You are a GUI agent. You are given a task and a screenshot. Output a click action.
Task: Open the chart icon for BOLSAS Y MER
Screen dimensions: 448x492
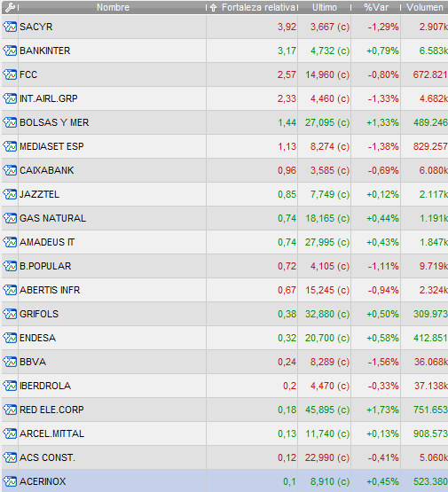pyautogui.click(x=10, y=122)
